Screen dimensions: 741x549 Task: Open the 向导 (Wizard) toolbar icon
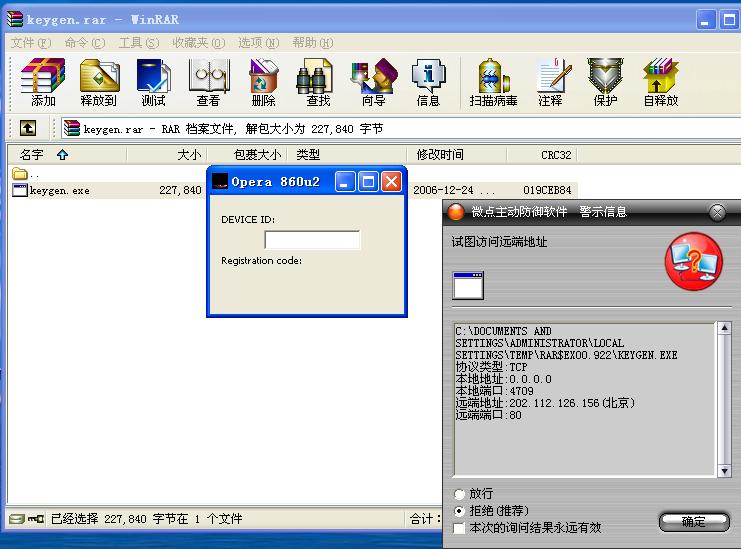pyautogui.click(x=373, y=82)
